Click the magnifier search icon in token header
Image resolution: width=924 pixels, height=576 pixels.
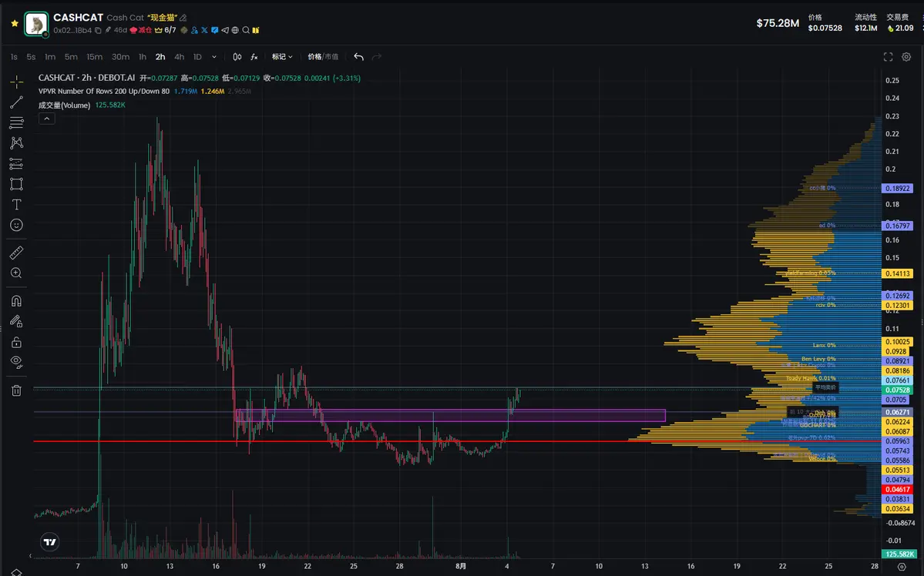tap(246, 30)
